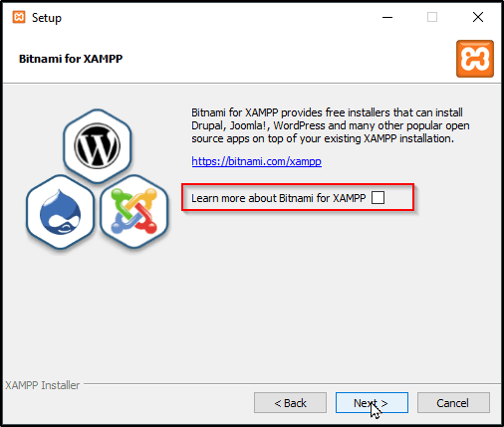504x427 pixels.
Task: Enable Learn more about Bitnami for XAMPP checkbox
Action: click(x=378, y=198)
